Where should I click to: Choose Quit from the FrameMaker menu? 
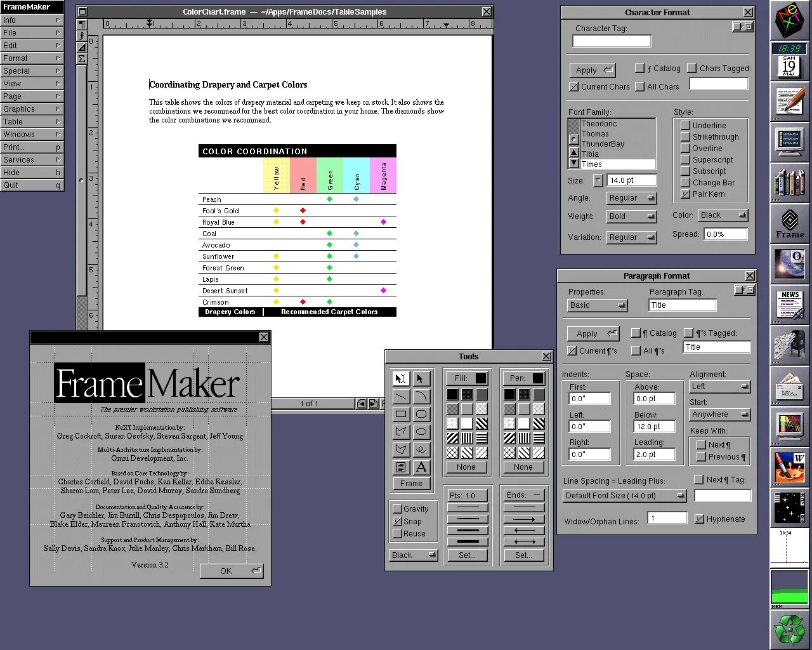pyautogui.click(x=32, y=185)
